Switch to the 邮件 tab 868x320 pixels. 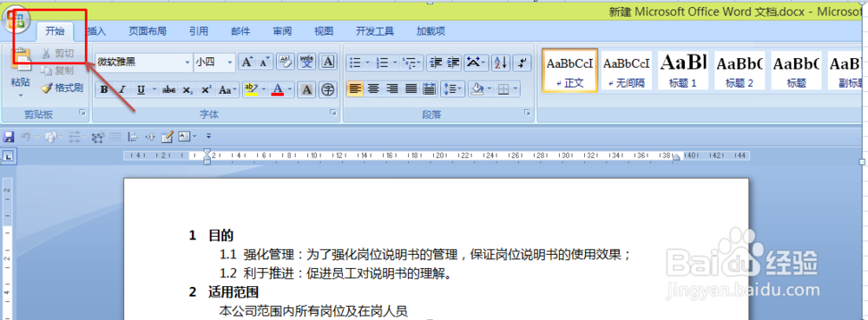point(240,31)
